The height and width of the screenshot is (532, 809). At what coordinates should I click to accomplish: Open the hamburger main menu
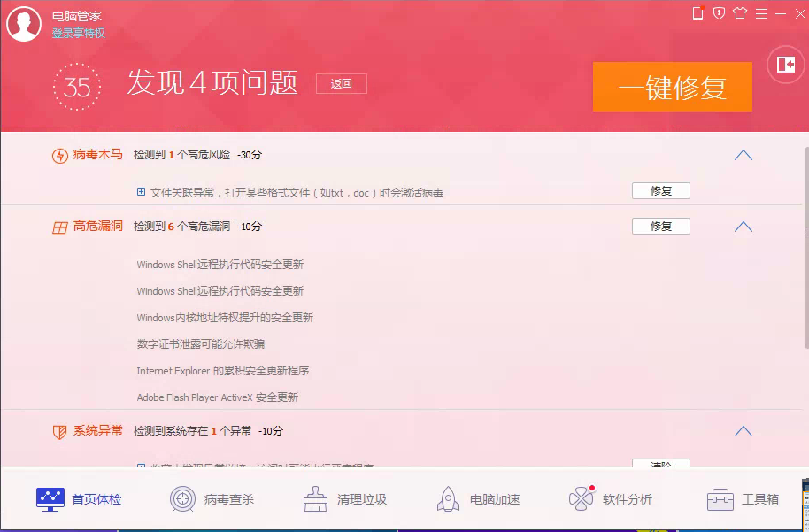point(760,13)
